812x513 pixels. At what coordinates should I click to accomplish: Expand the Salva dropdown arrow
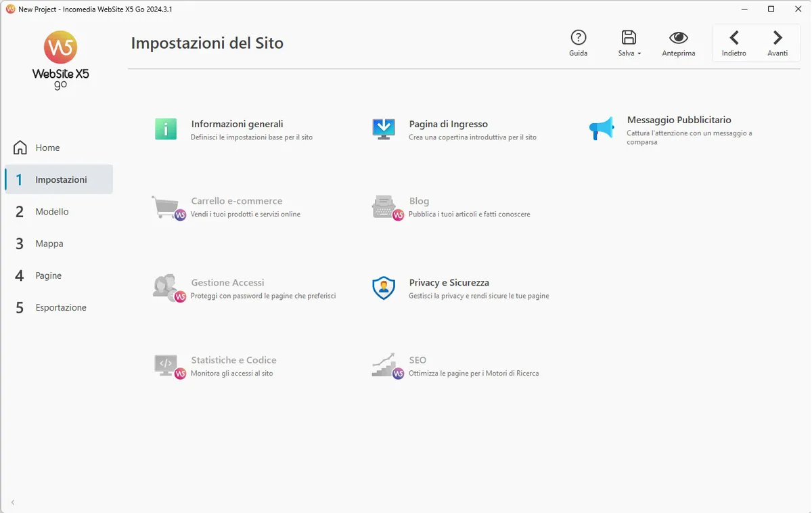[639, 53]
